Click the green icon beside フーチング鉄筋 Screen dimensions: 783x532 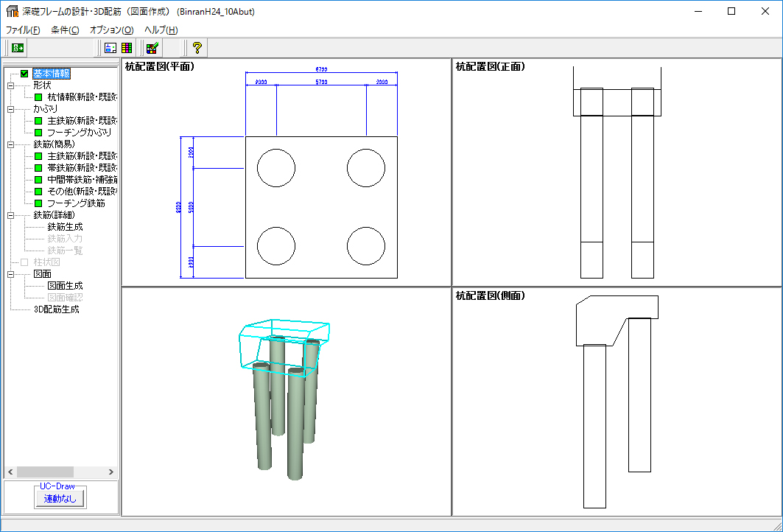38,203
